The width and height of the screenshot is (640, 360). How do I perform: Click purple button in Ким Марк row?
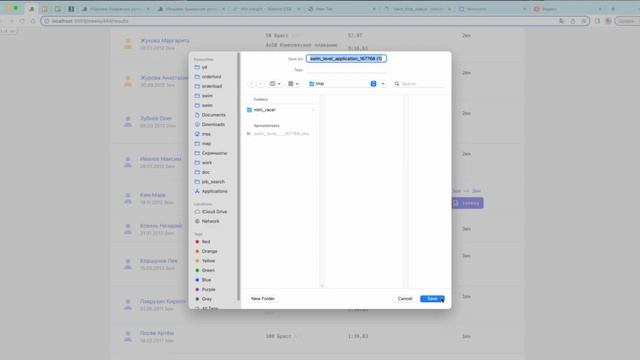click(467, 203)
